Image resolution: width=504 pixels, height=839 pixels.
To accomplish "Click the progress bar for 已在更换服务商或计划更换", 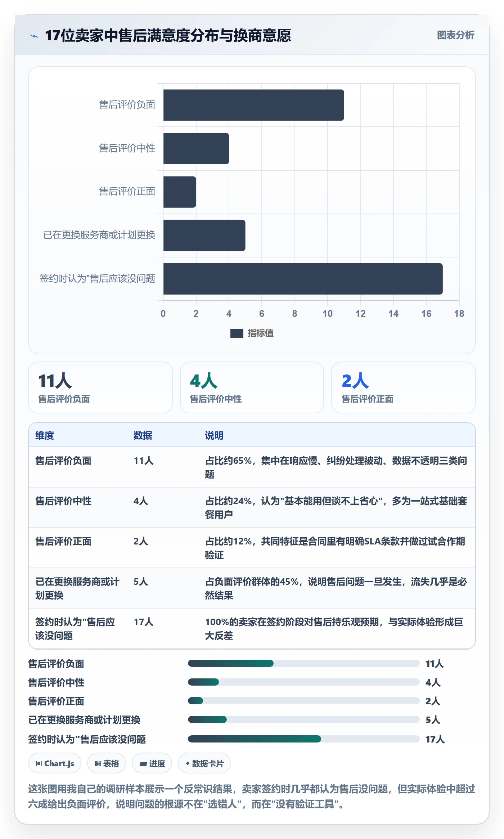I will tap(303, 719).
